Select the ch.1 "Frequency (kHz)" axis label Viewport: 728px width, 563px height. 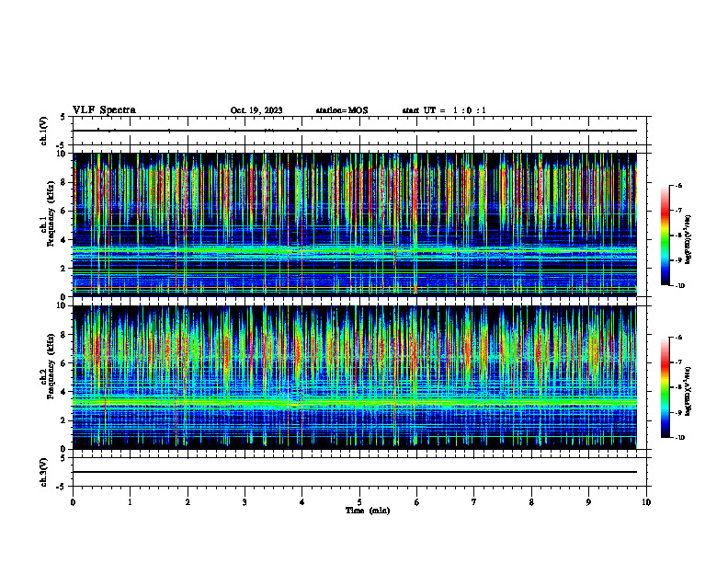point(51,212)
